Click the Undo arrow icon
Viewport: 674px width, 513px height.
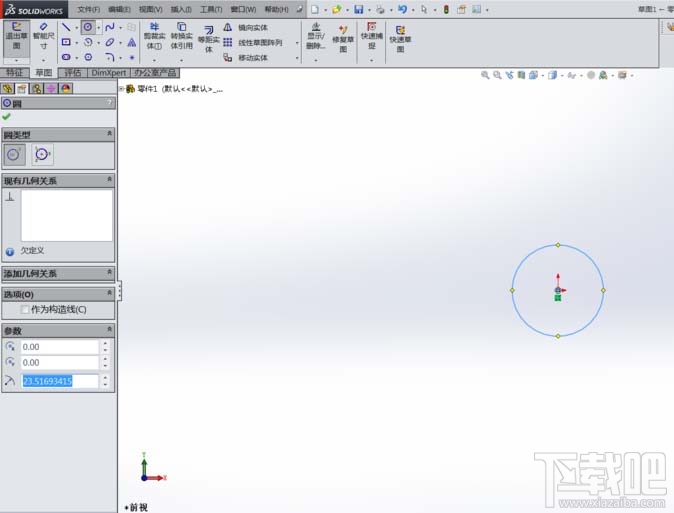pos(402,9)
